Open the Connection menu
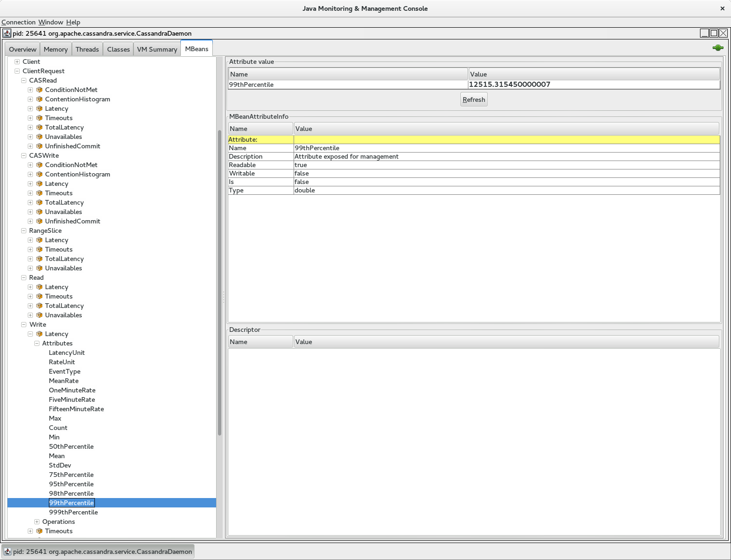 [x=18, y=22]
